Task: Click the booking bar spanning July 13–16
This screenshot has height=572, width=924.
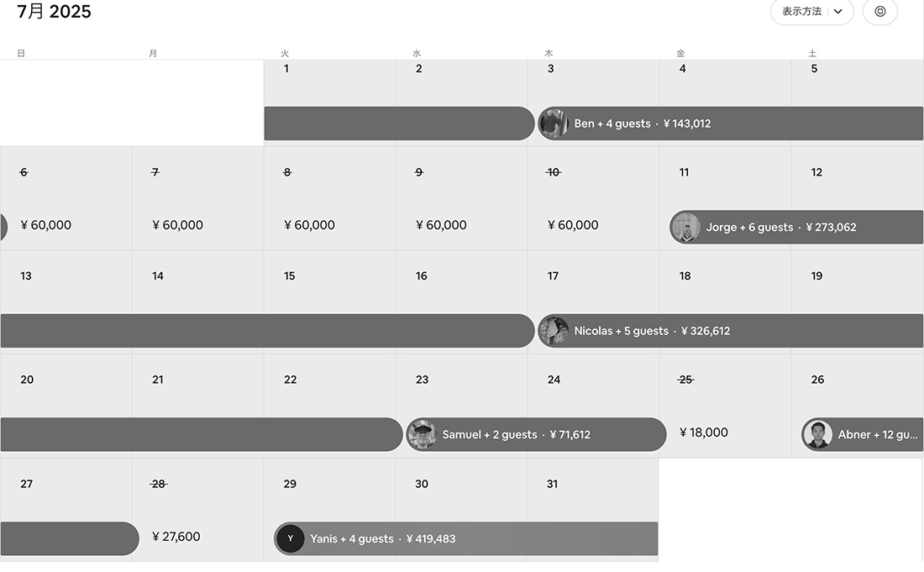Action: click(267, 330)
